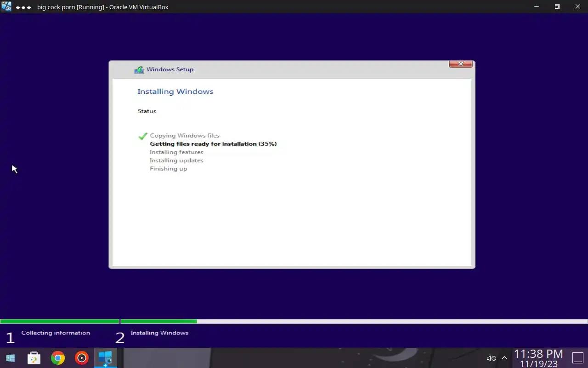Viewport: 588px width, 368px height.
Task: Click the Windows Setup dialog icon
Action: (x=139, y=70)
